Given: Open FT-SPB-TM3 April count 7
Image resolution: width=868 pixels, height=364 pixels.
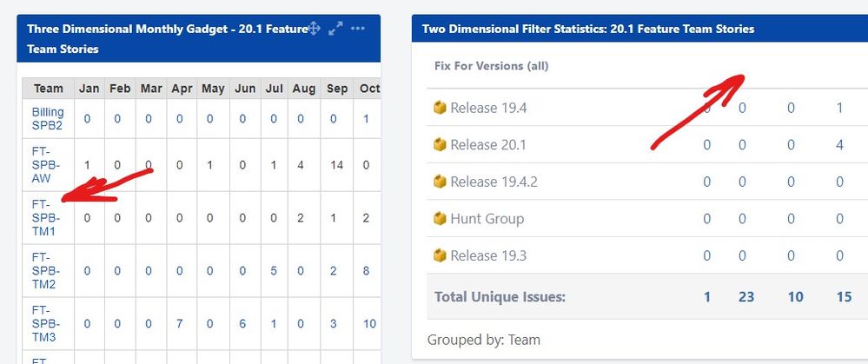Looking at the screenshot, I should pyautogui.click(x=179, y=324).
